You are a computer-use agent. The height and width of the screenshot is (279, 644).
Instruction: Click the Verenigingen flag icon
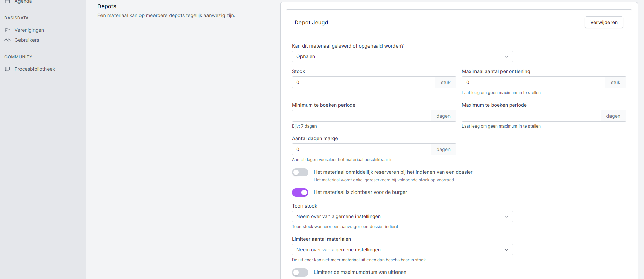click(7, 30)
